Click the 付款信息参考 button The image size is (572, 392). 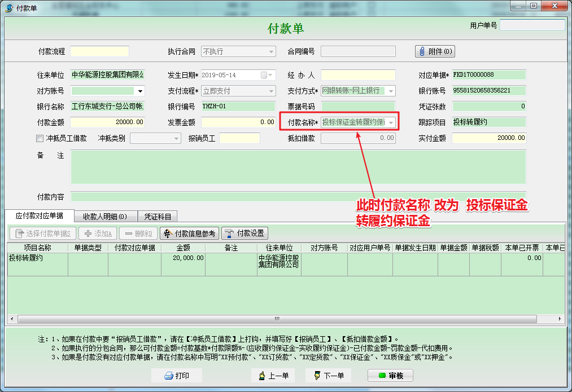coord(189,234)
